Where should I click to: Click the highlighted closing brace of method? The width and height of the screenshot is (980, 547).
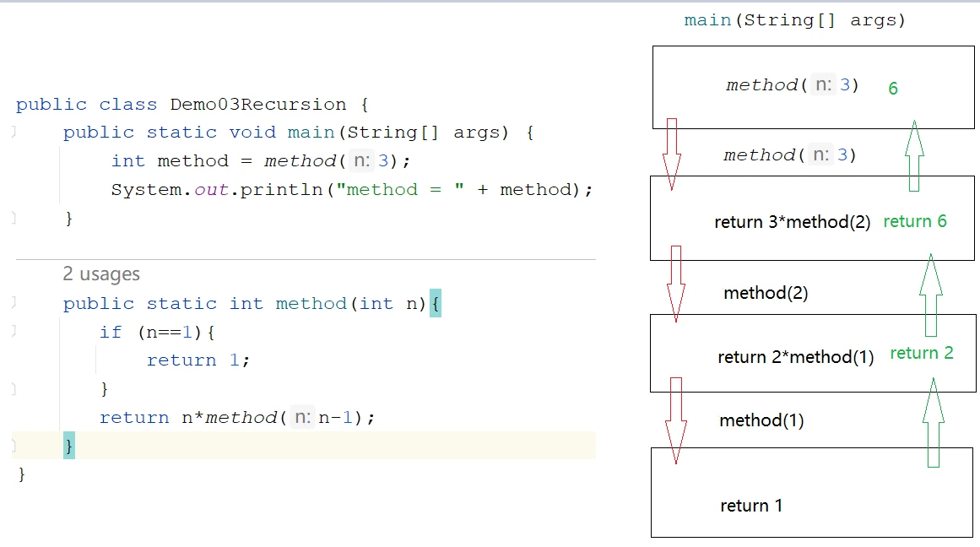tap(68, 445)
